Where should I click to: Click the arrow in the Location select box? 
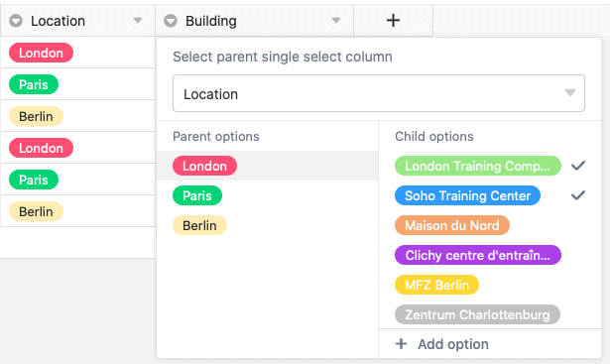tap(570, 93)
